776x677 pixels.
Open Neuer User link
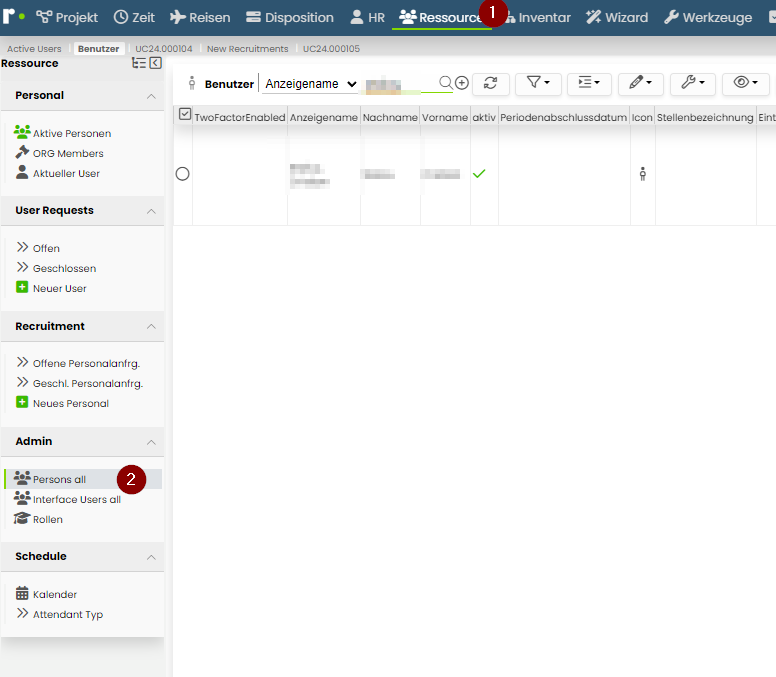[59, 289]
